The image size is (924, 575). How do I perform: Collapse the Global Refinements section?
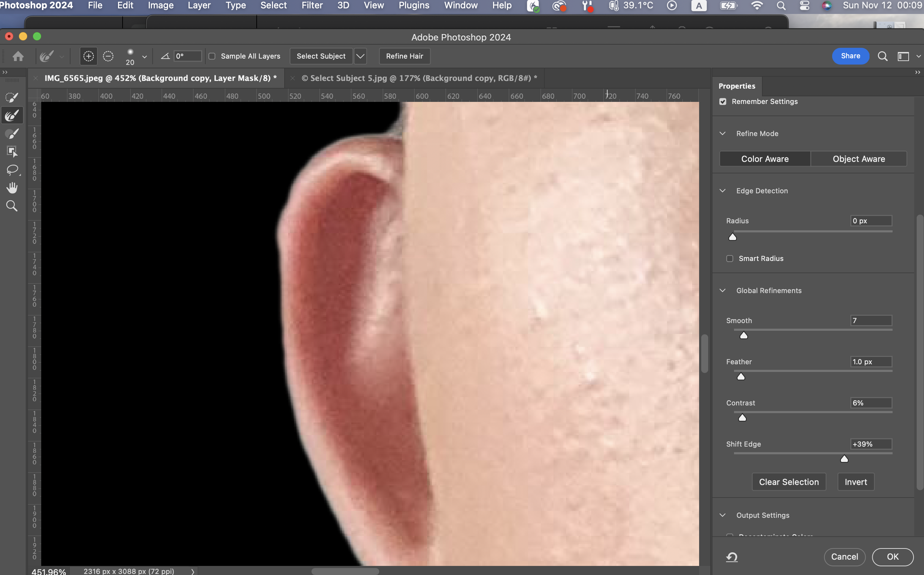click(722, 291)
